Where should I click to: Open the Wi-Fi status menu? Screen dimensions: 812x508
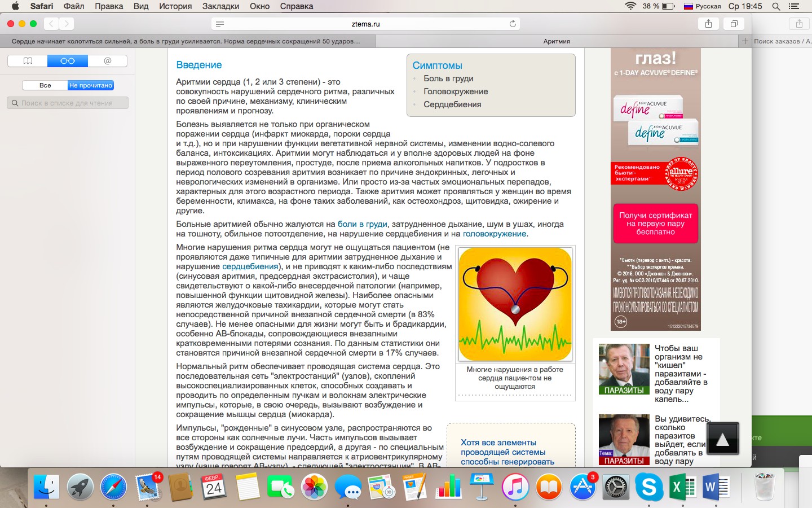click(630, 6)
